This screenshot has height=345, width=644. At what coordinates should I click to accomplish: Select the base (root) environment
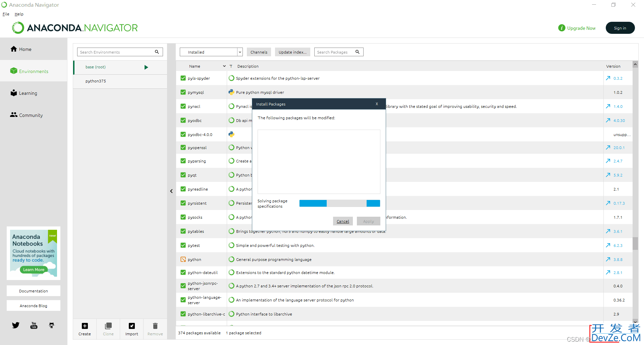click(120, 67)
